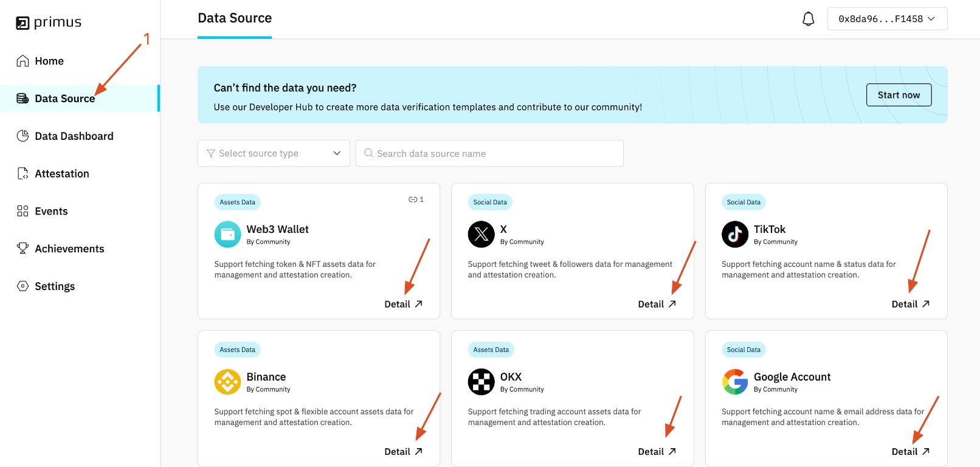
Task: Click the Data Source tab heading
Action: 235,18
